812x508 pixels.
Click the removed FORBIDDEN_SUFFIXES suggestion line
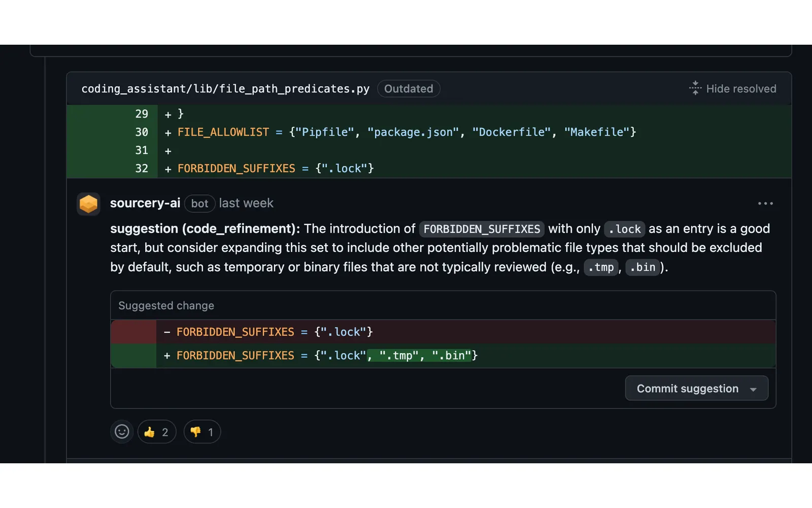pos(443,332)
